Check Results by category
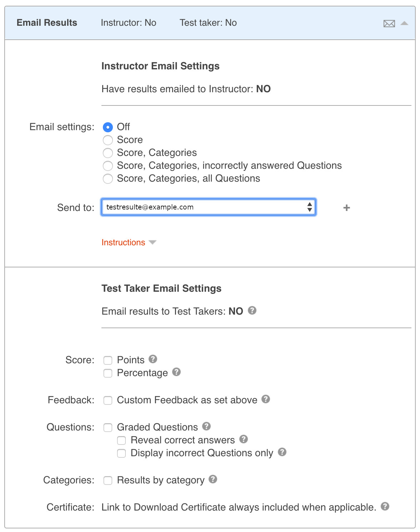 coord(108,481)
